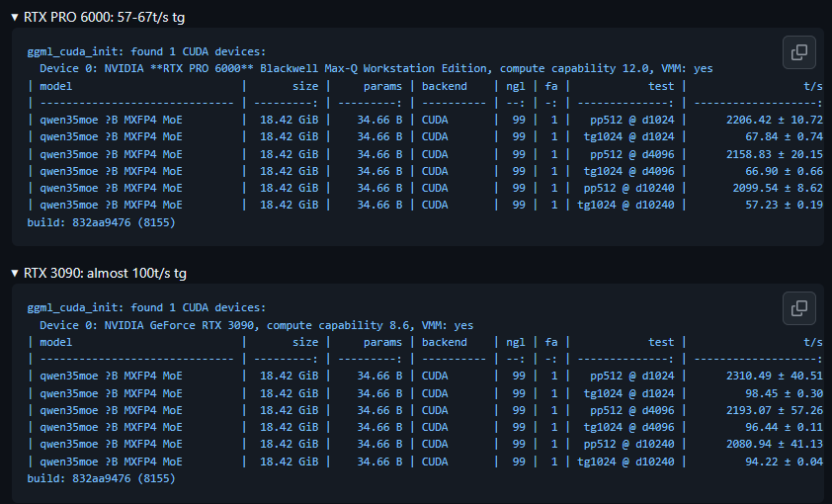Select the 57.23 ± 0.19 t/s value
Image resolution: width=832 pixels, height=504 pixels.
(784, 205)
